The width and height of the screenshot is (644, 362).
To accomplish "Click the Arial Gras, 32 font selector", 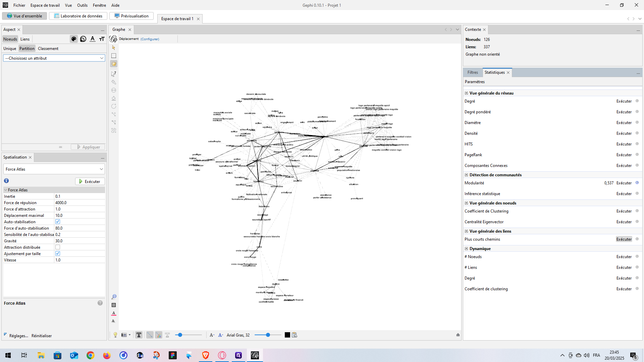I will 238,335.
